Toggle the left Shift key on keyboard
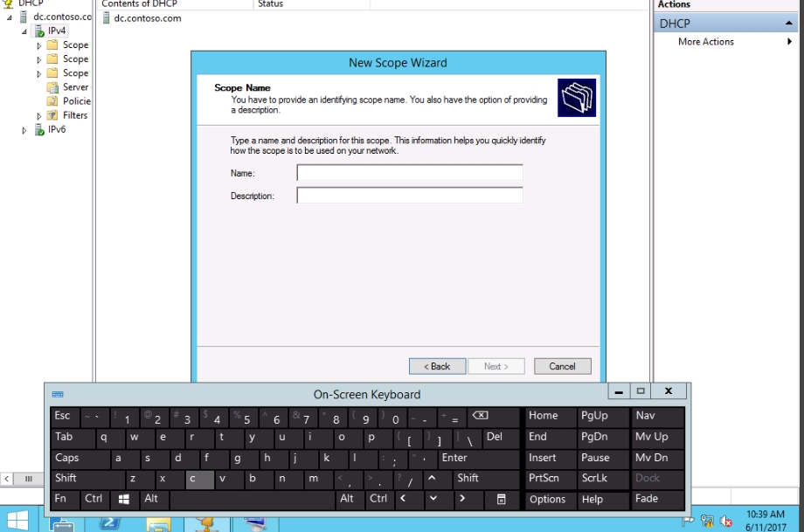This screenshot has height=532, width=804. point(86,479)
